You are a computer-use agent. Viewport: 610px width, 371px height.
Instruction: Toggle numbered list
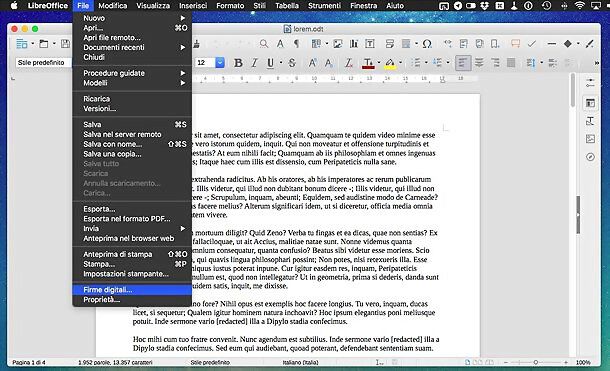438,63
